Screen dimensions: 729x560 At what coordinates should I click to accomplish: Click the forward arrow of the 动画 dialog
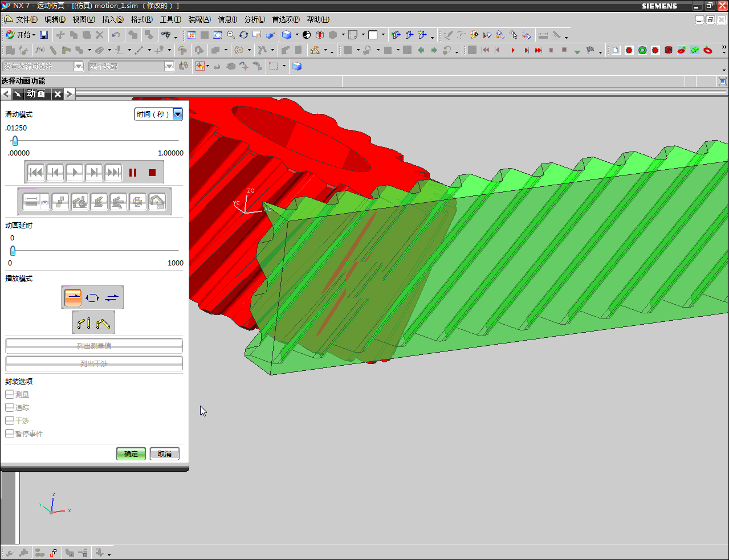coord(70,94)
